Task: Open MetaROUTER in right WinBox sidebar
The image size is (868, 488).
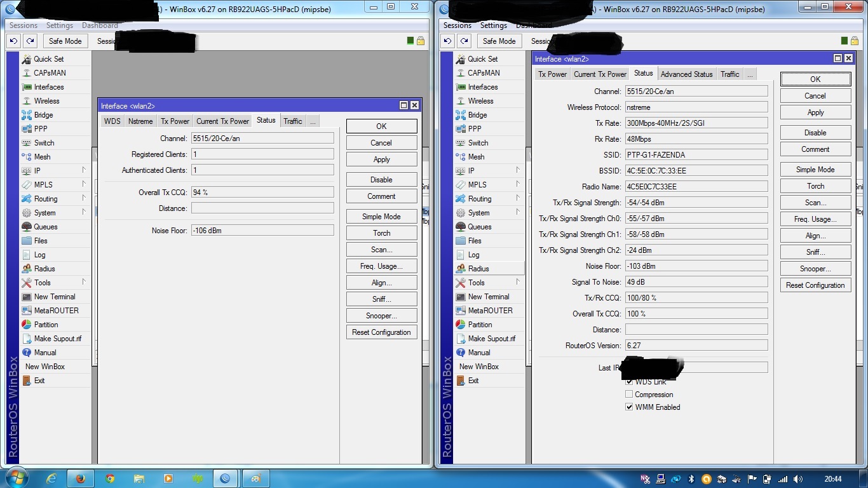Action: [x=489, y=311]
